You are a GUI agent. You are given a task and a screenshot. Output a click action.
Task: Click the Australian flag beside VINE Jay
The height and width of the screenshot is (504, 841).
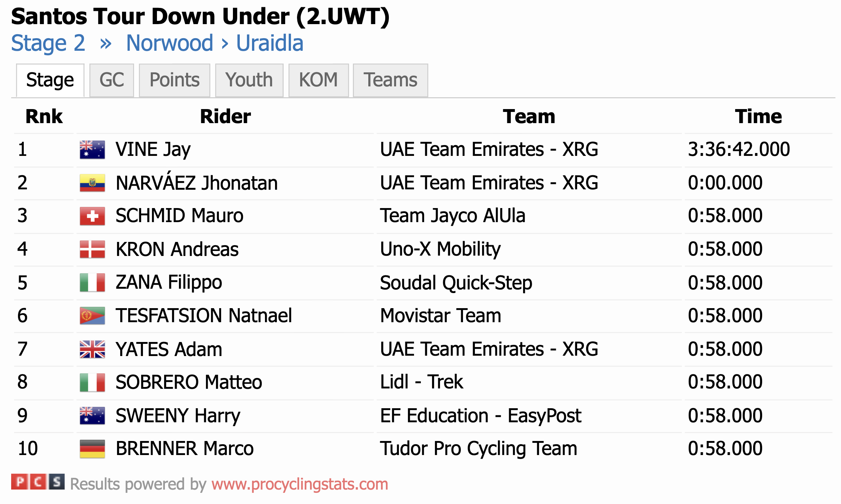92,150
